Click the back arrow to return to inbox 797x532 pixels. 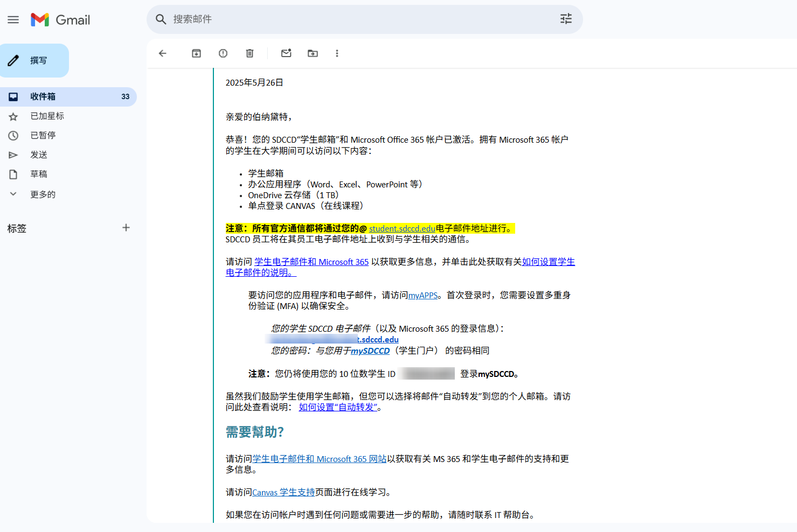click(162, 53)
